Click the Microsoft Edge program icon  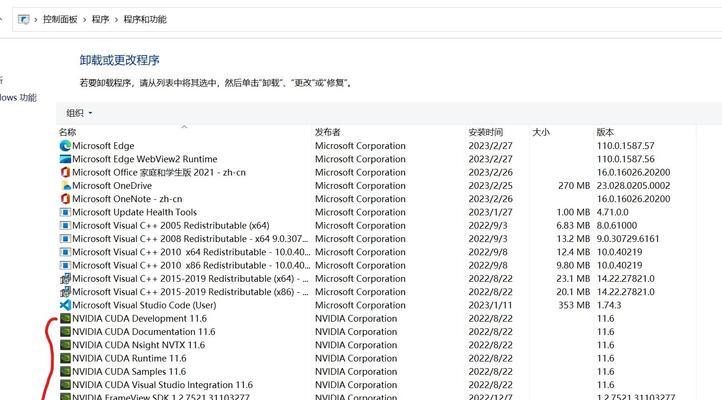tap(65, 145)
